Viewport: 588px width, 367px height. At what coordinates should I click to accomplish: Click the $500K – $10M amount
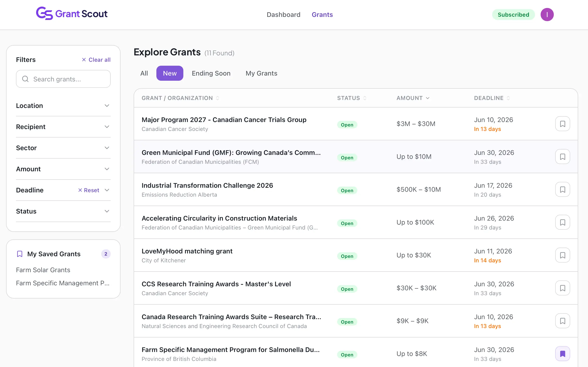[418, 189]
